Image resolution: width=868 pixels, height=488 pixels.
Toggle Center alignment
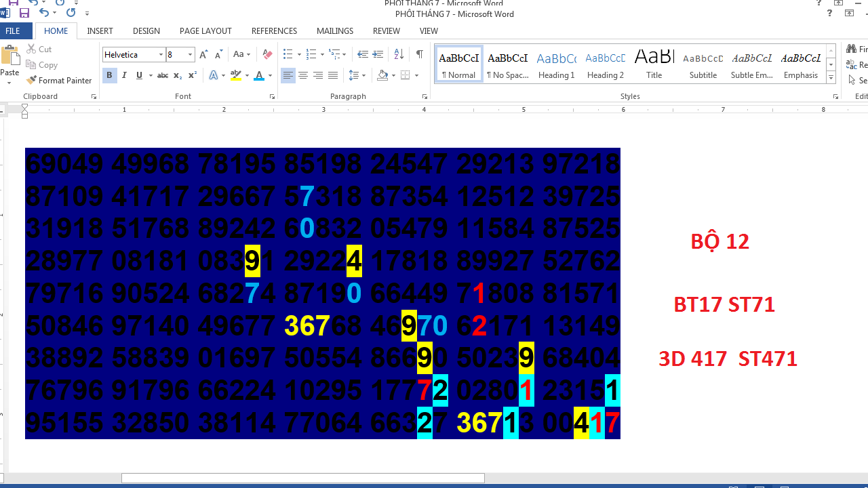(303, 75)
